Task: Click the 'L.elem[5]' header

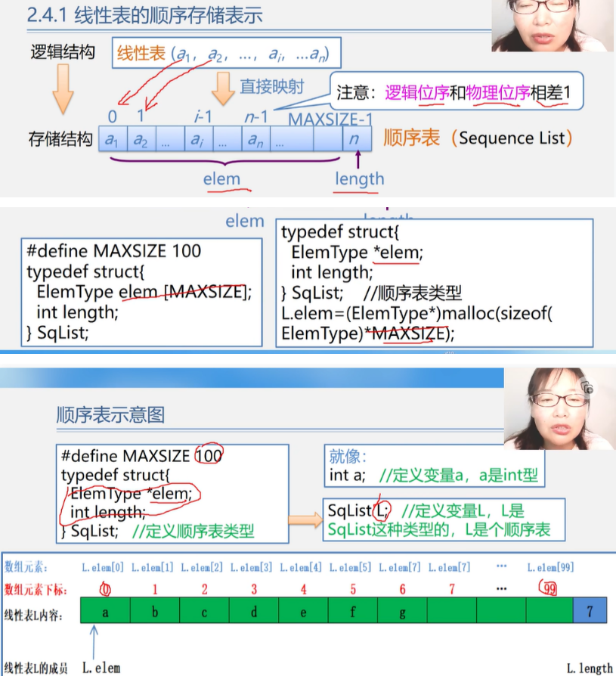Action: [x=351, y=567]
